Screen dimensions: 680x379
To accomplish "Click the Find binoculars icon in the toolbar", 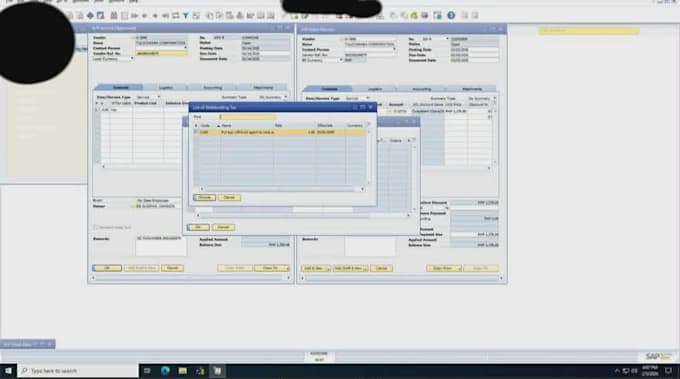I will pyautogui.click(x=114, y=16).
